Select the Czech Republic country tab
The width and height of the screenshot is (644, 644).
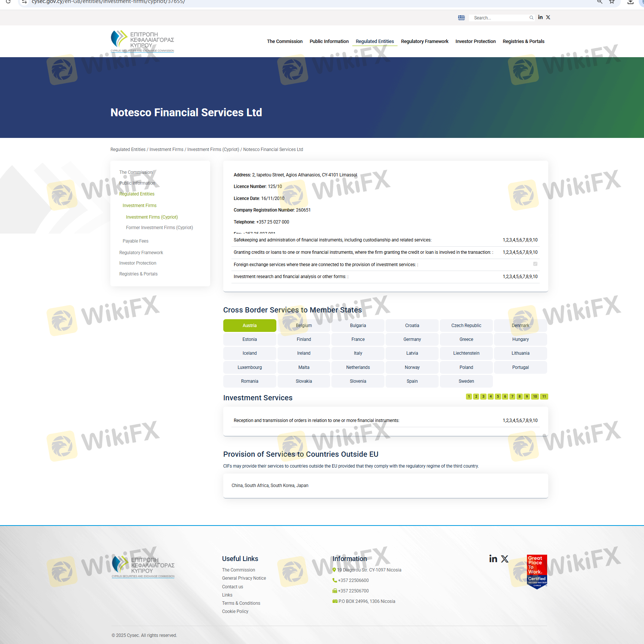pyautogui.click(x=466, y=326)
